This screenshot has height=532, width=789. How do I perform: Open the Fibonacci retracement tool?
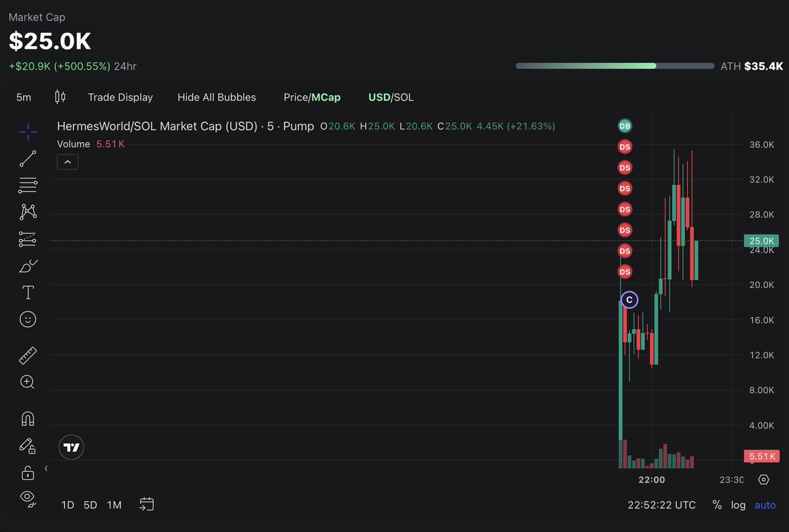click(x=28, y=185)
